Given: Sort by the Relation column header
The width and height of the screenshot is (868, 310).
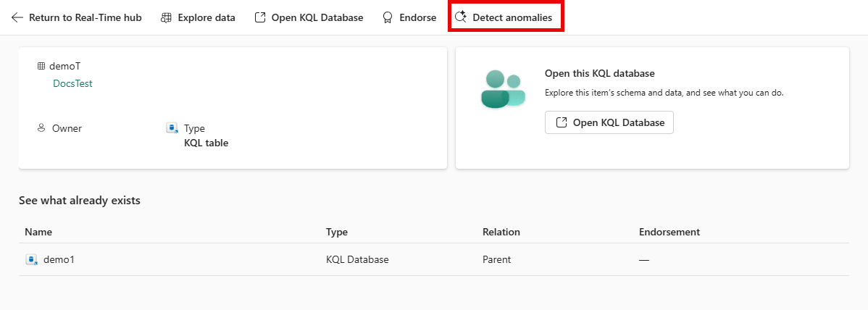Looking at the screenshot, I should coord(501,232).
